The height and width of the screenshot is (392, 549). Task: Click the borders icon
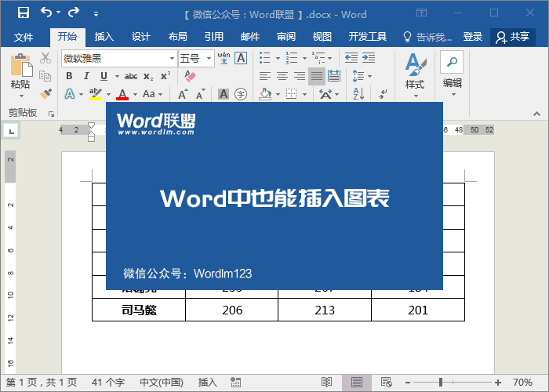click(x=291, y=94)
